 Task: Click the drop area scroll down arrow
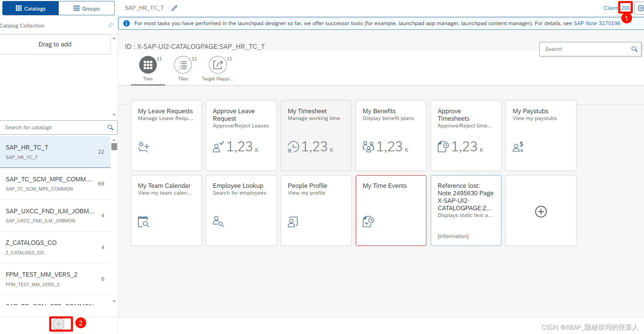114,115
